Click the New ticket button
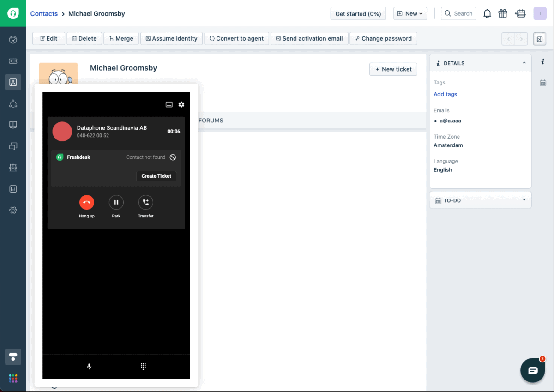The height and width of the screenshot is (392, 554). 393,69
